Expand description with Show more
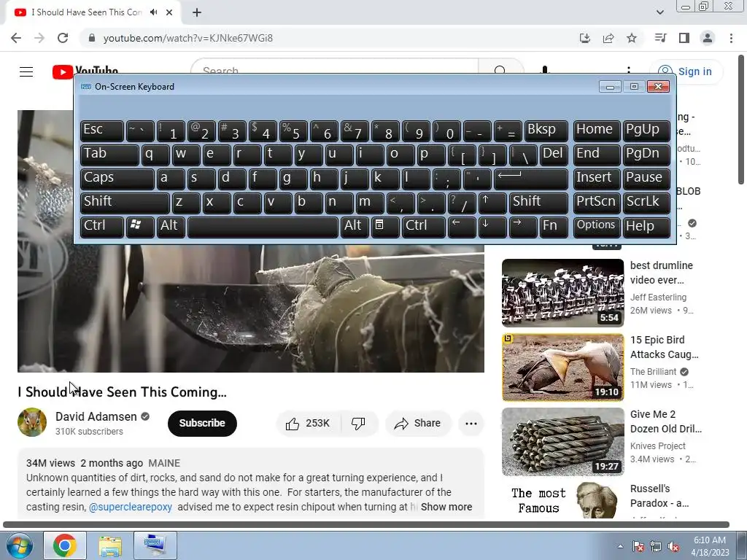The height and width of the screenshot is (560, 747). [x=446, y=507]
